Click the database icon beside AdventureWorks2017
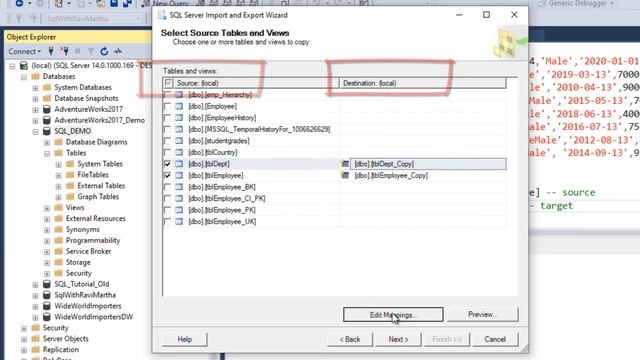The image size is (640, 360). pos(47,109)
